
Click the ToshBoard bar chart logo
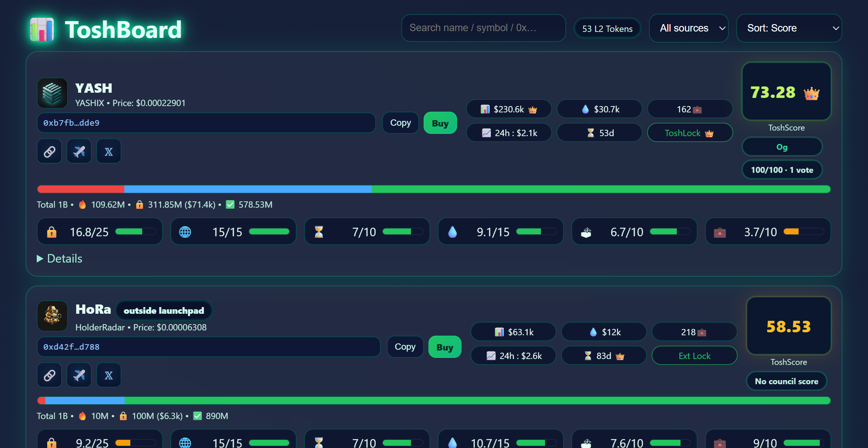click(42, 29)
